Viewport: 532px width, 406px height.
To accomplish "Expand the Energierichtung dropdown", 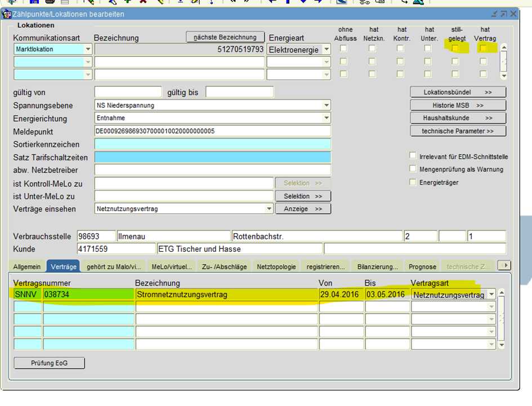I will tap(327, 118).
